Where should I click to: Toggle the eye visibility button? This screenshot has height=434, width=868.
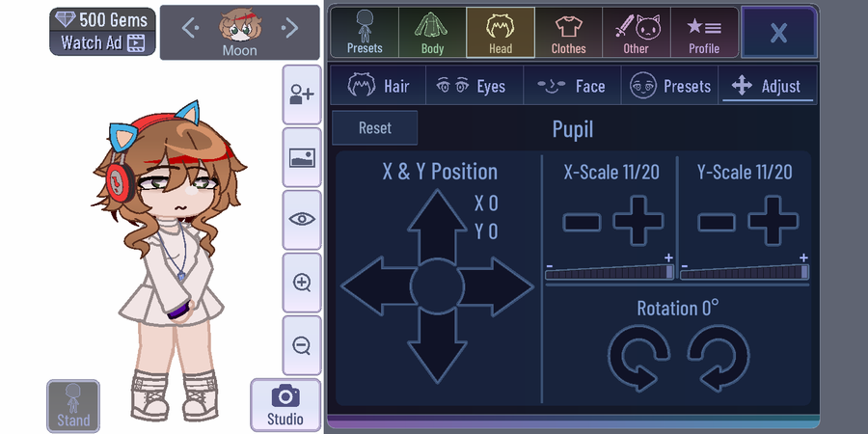coord(302,220)
